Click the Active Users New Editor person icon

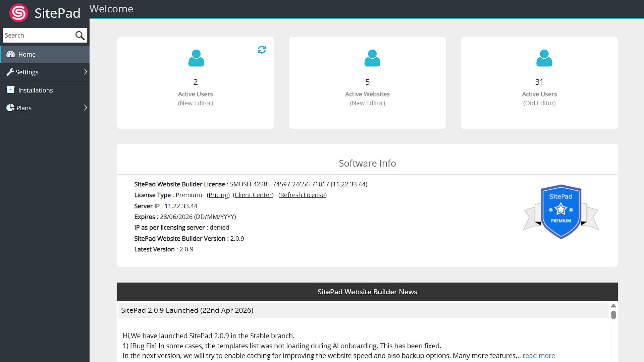pyautogui.click(x=196, y=58)
